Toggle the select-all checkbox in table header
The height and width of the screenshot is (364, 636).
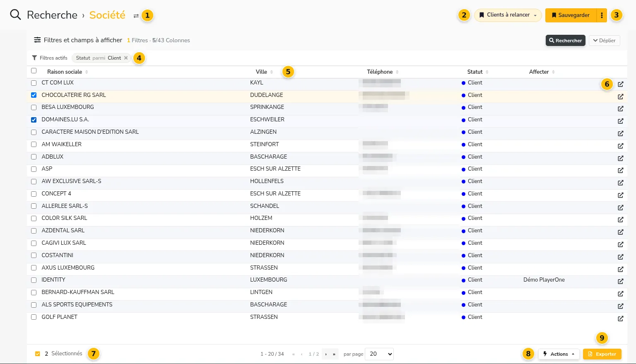point(34,71)
